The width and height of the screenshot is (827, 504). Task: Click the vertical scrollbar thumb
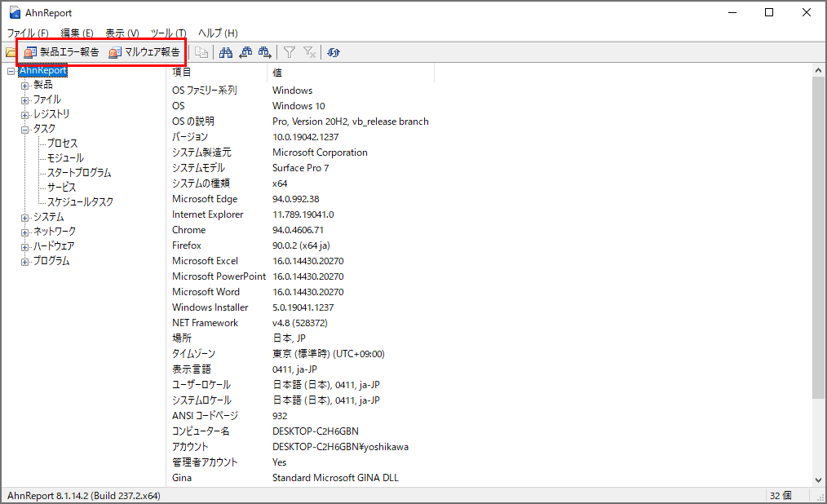pyautogui.click(x=818, y=237)
